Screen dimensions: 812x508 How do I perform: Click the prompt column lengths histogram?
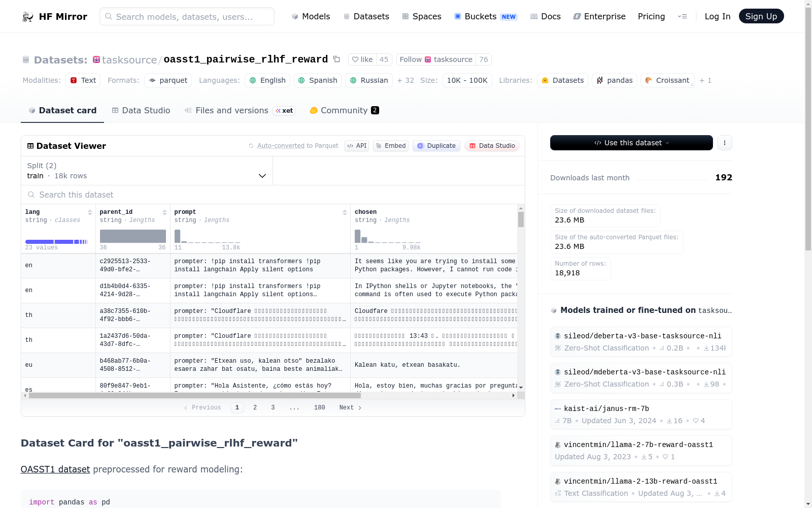click(x=207, y=236)
